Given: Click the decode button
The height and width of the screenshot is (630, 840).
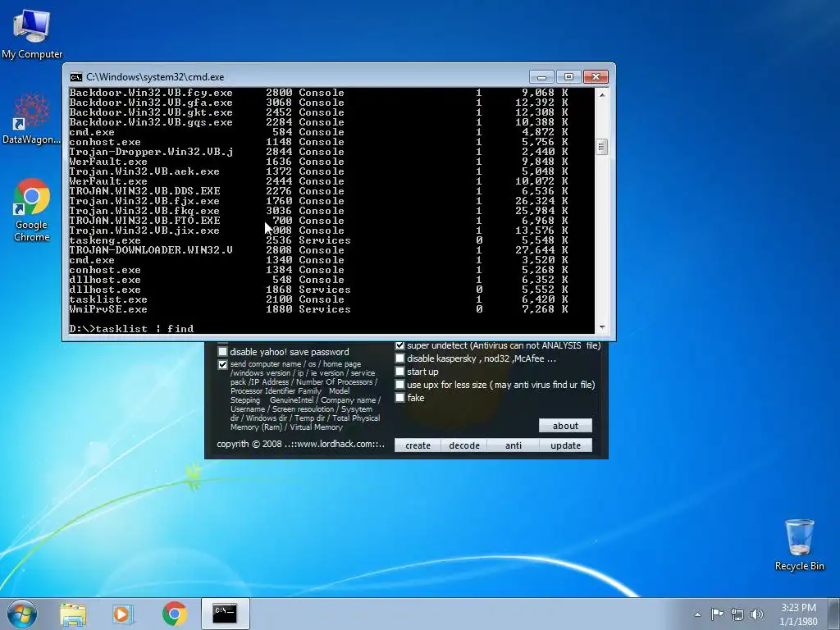Looking at the screenshot, I should pyautogui.click(x=464, y=445).
